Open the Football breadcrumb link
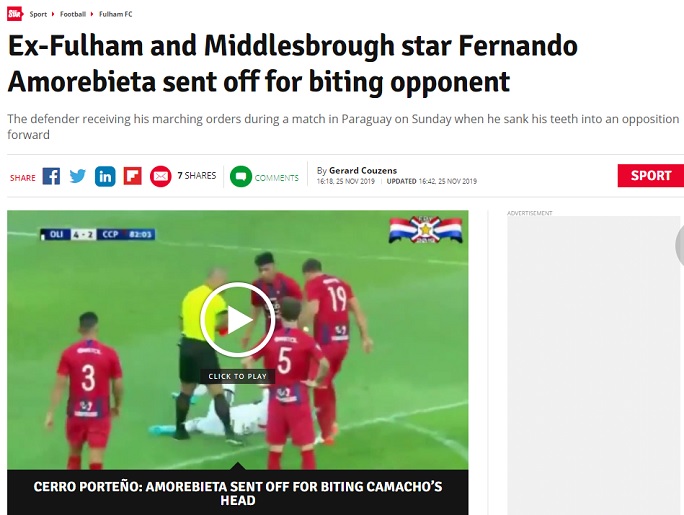 click(73, 14)
